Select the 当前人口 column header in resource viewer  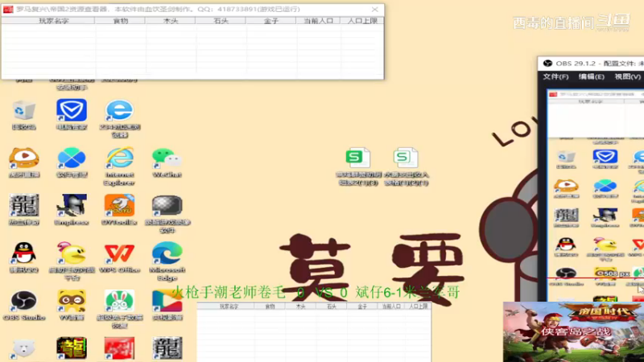pyautogui.click(x=318, y=21)
